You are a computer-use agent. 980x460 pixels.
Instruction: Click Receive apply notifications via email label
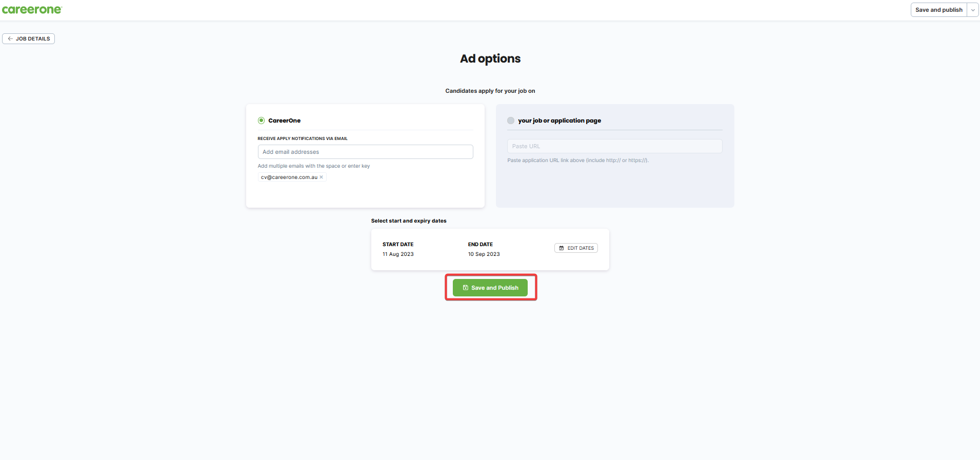tap(303, 138)
